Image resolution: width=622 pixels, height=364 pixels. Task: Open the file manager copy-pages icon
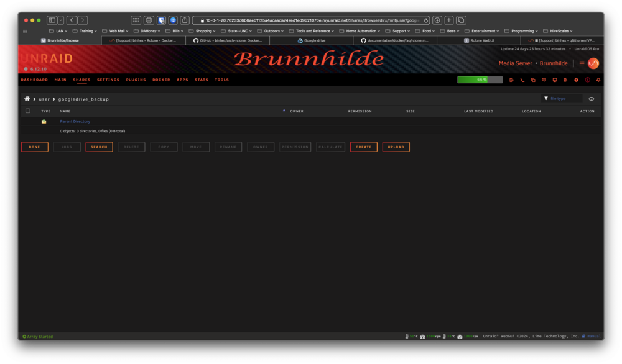pyautogui.click(x=533, y=80)
